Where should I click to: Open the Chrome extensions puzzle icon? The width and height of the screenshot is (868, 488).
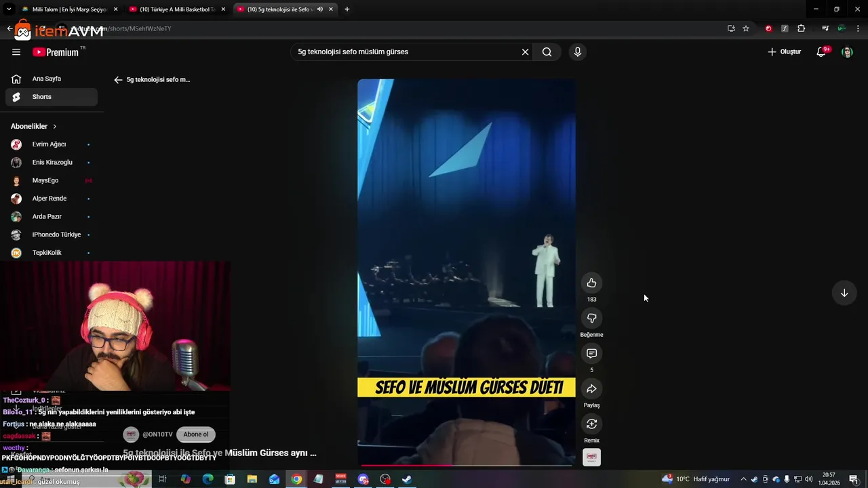pyautogui.click(x=802, y=28)
